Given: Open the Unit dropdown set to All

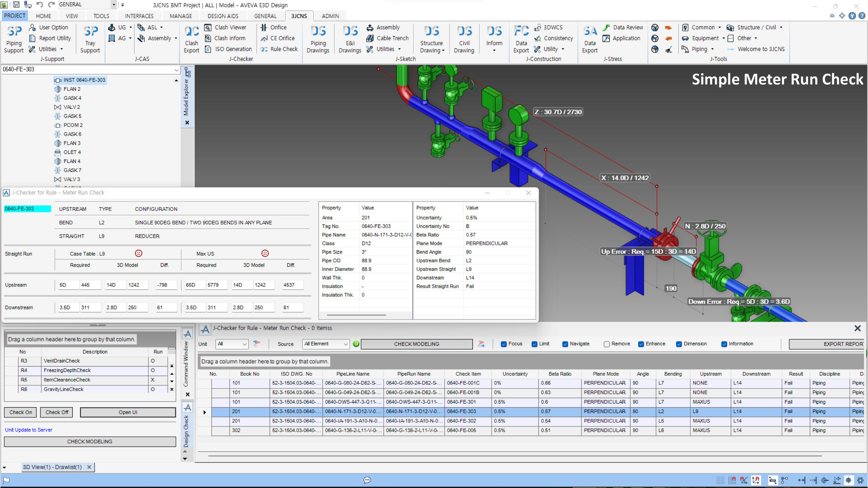Looking at the screenshot, I should point(232,344).
